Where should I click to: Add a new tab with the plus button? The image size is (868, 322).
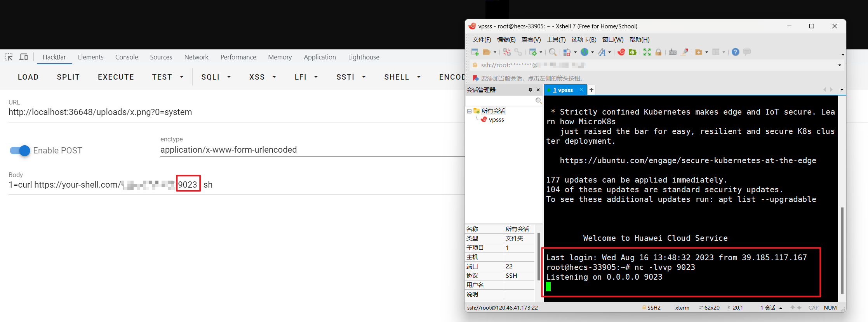(591, 90)
